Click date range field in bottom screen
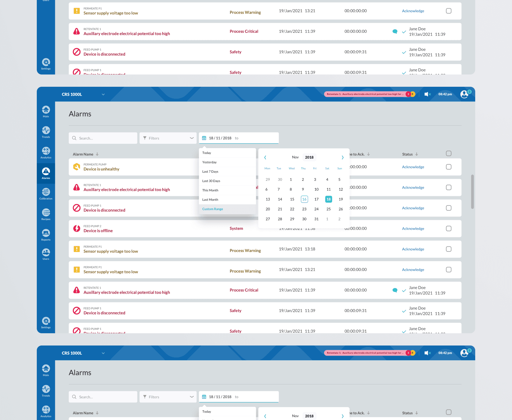The image size is (512, 420). pos(239,397)
